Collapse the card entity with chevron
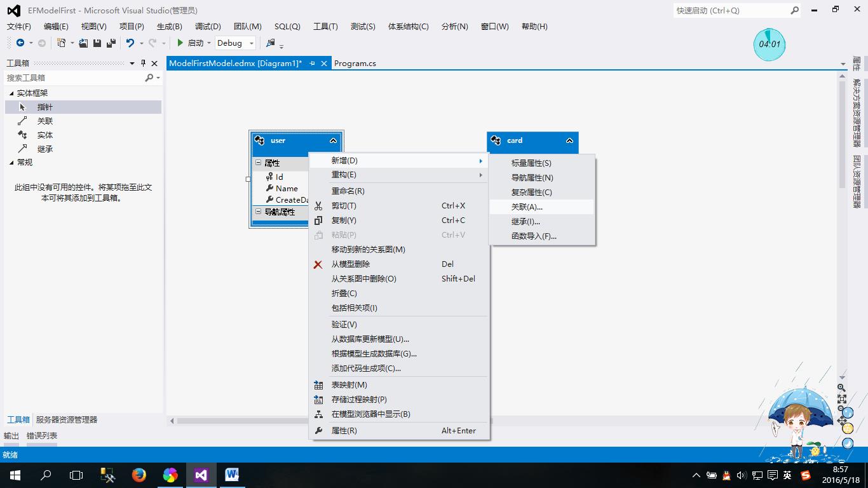This screenshot has width=868, height=488. [569, 140]
